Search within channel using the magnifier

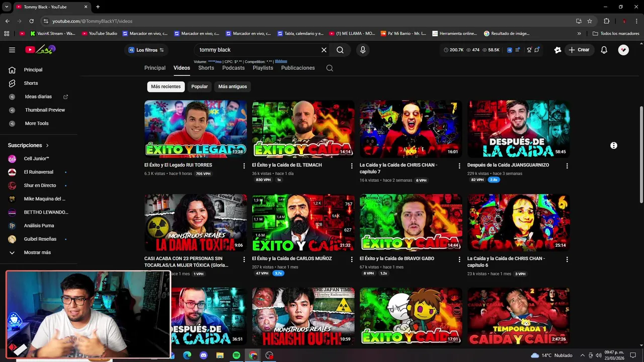pyautogui.click(x=330, y=68)
